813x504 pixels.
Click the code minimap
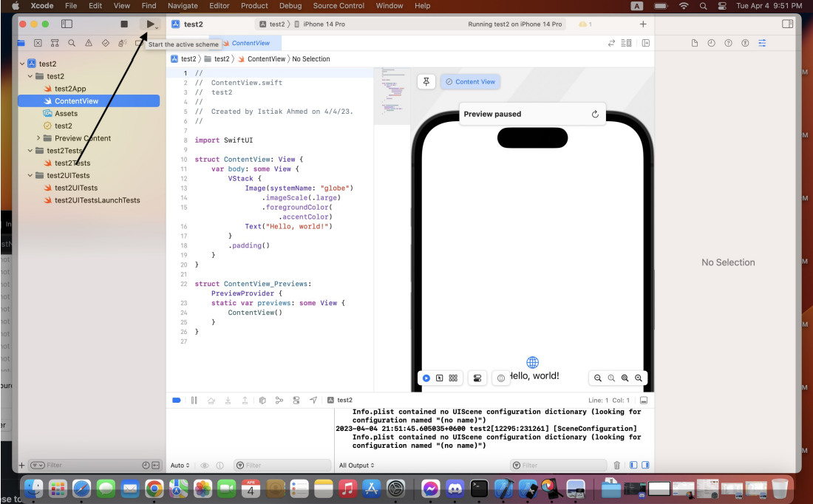point(392,96)
